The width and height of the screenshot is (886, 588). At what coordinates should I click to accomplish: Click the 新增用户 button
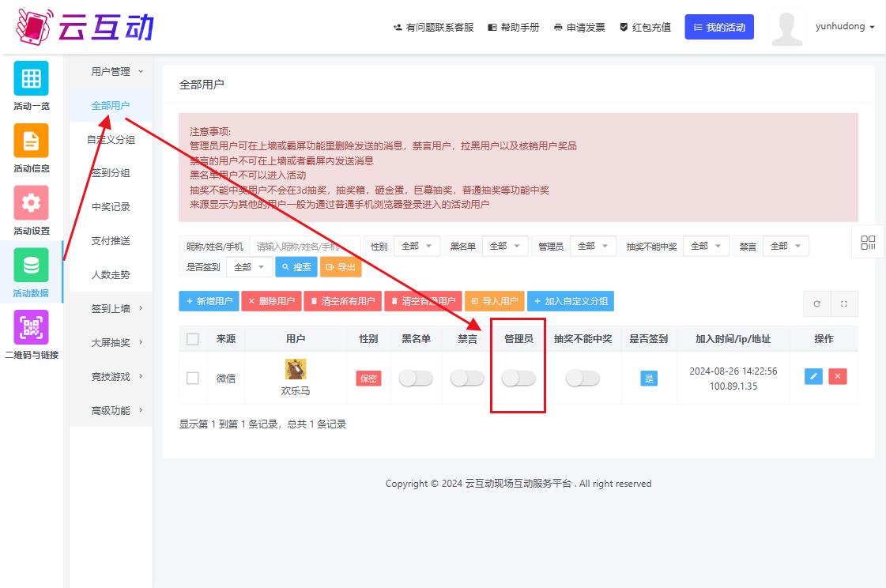tap(209, 301)
